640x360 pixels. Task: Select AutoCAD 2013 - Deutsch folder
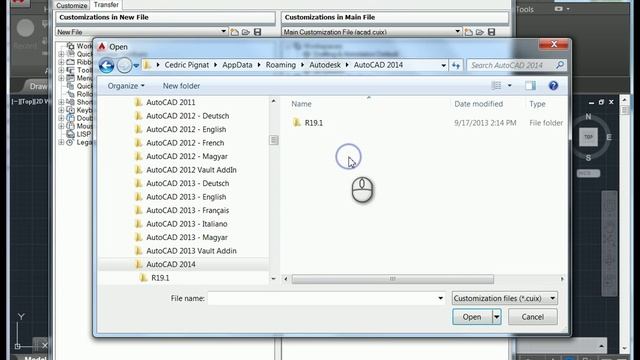pyautogui.click(x=187, y=183)
